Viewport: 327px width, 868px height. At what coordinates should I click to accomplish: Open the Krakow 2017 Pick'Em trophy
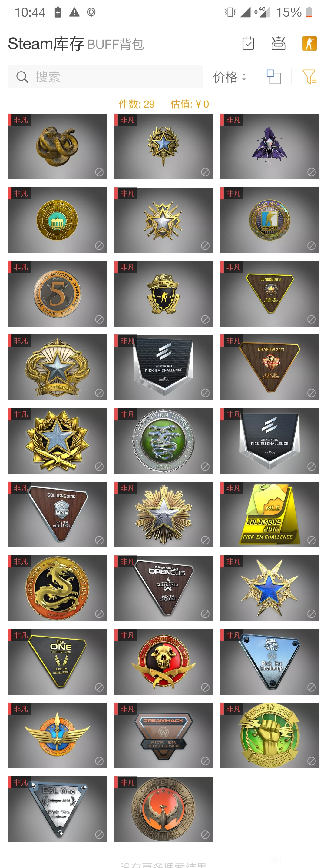(269, 367)
